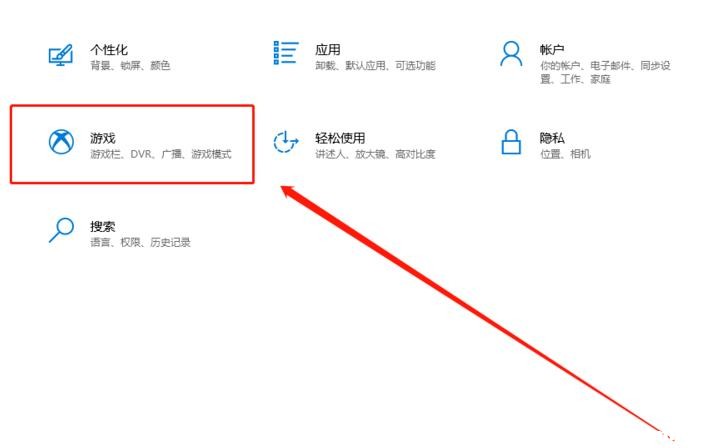
Task: Open the 帐户 settings title
Action: pos(552,49)
